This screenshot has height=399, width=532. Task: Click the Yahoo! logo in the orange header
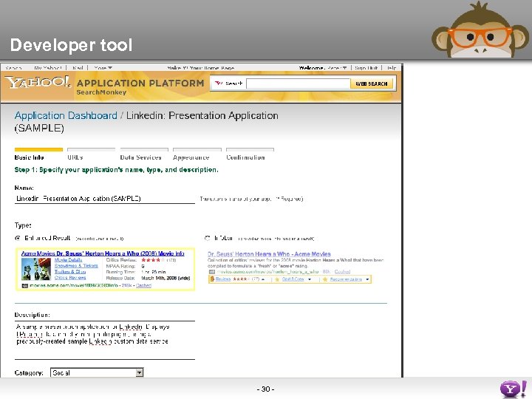coord(38,82)
